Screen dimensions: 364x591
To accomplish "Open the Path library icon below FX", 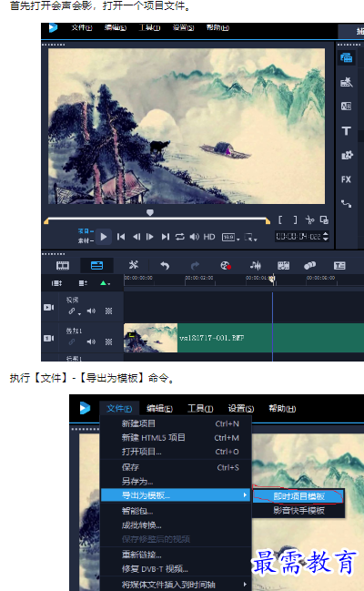I will (347, 204).
